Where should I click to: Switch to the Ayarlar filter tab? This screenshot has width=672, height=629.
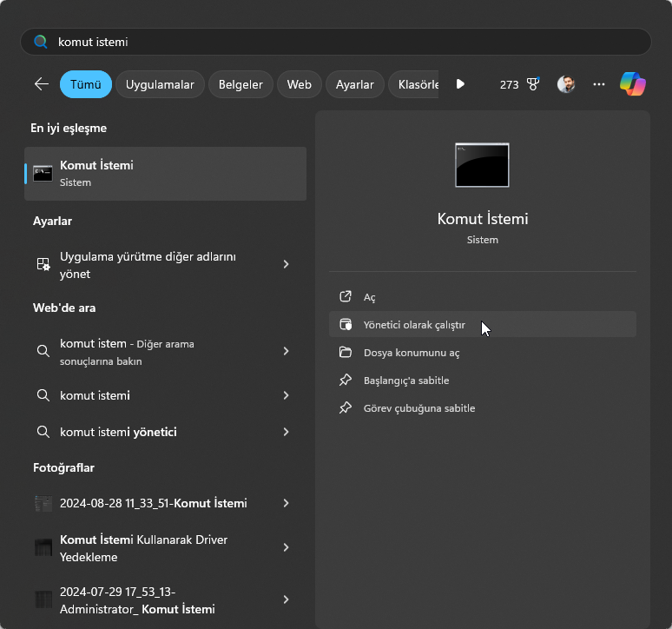(354, 84)
